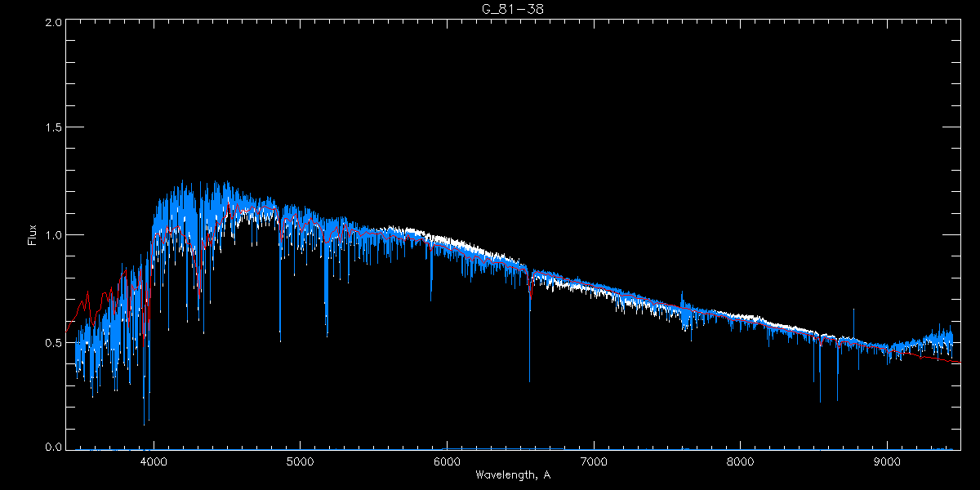The height and width of the screenshot is (490, 980).
Task: Click the 1.5 flux tick label
Action: pyautogui.click(x=54, y=128)
